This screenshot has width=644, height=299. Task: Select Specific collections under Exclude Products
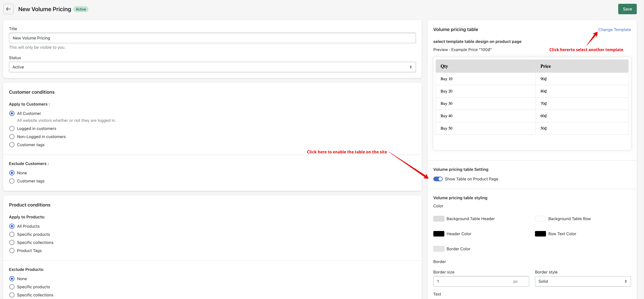pos(12,295)
